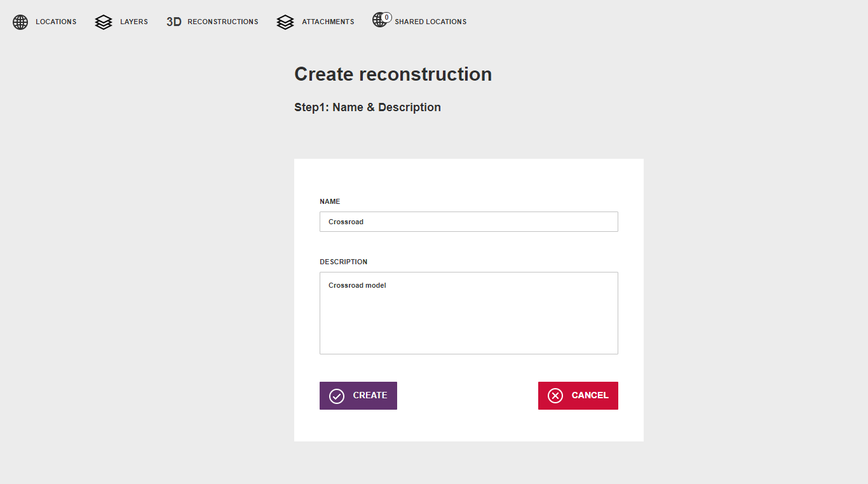Open the Attachments menu label

(328, 22)
